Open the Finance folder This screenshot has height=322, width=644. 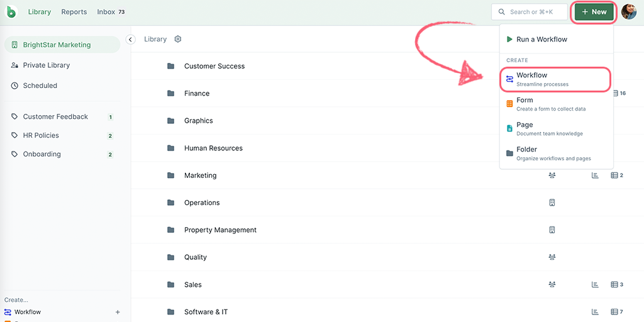coord(197,93)
